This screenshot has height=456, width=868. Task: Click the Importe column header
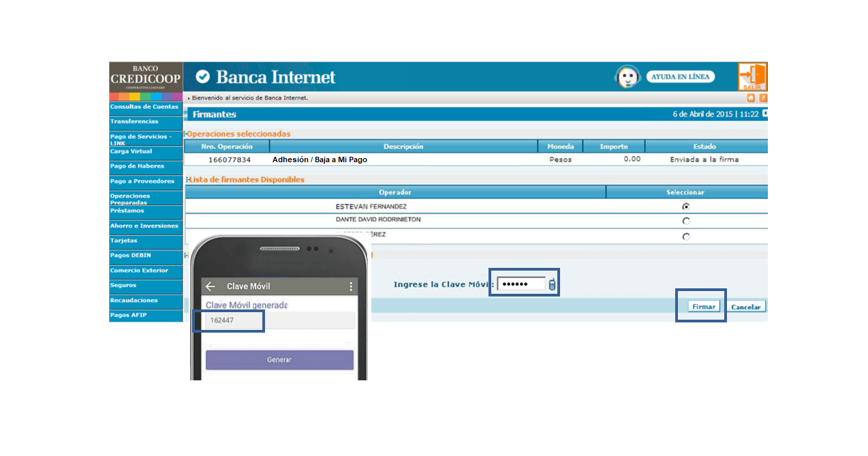coord(614,147)
